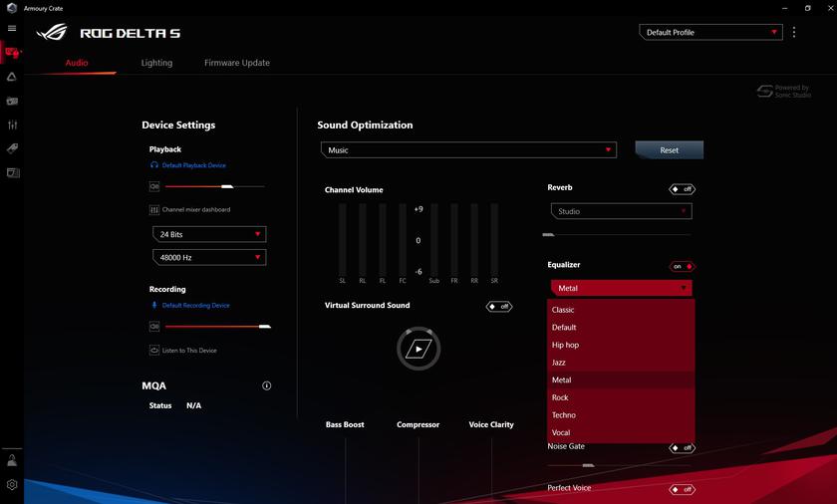Click the playback volume slider
The width and height of the screenshot is (837, 504).
coord(214,186)
